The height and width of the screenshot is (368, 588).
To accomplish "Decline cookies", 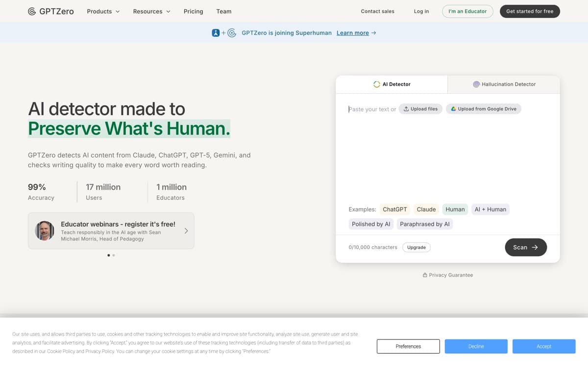I will pos(476,346).
